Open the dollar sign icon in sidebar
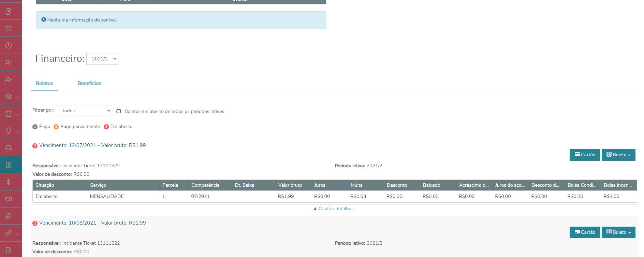The image size is (644, 257). (9, 182)
